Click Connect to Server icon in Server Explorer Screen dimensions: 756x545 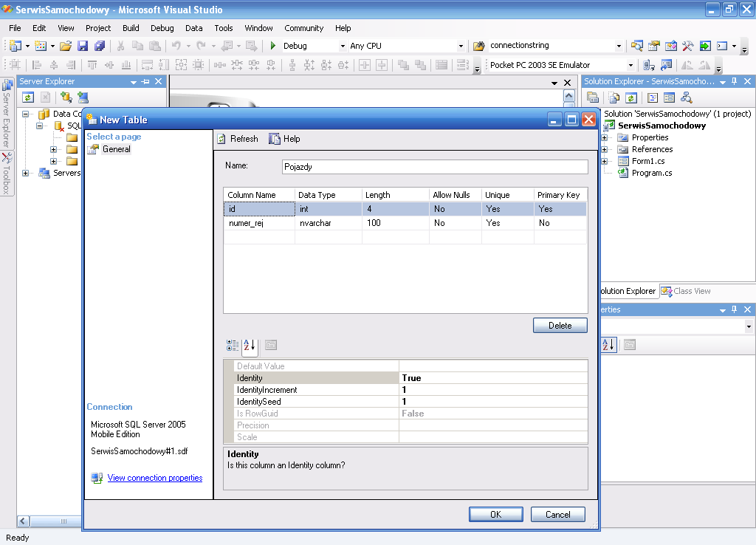tap(83, 97)
